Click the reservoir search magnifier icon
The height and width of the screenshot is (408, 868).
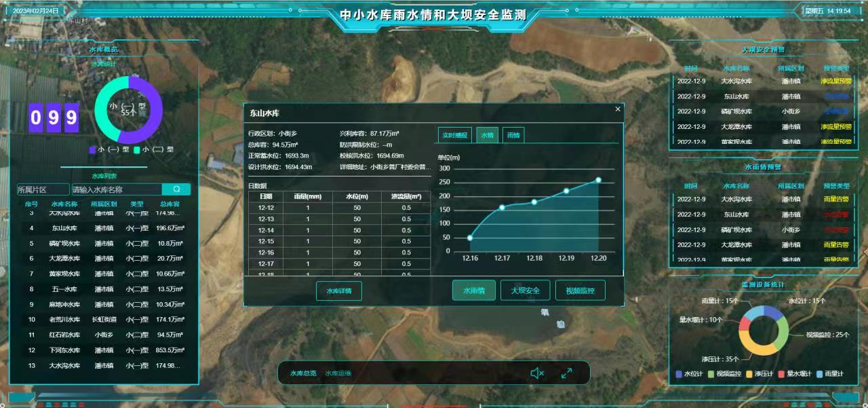click(176, 189)
